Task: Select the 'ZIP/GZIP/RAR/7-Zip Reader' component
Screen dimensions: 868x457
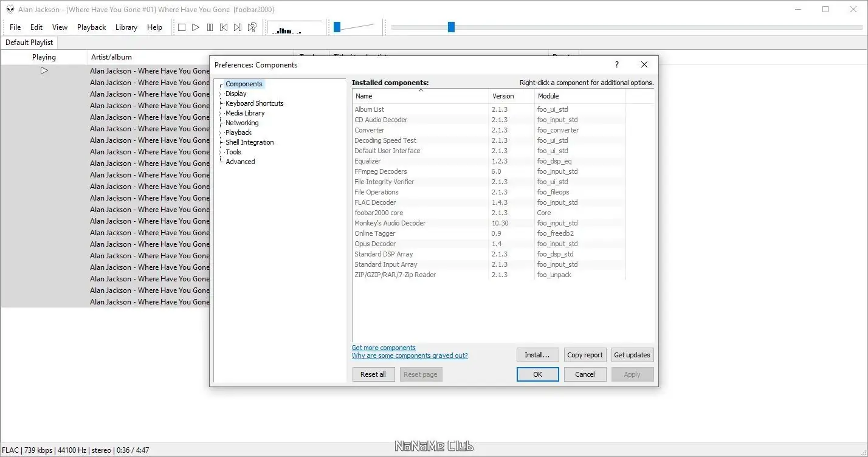Action: (x=489, y=275)
